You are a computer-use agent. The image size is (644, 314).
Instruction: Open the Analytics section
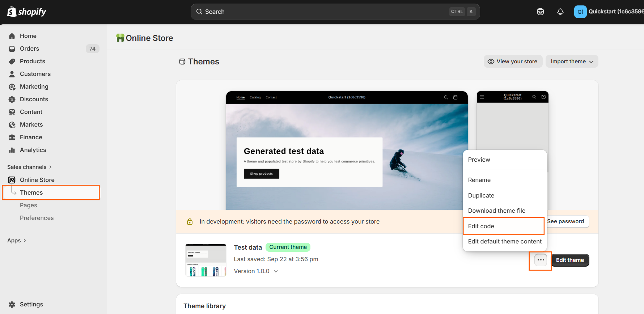(x=33, y=150)
